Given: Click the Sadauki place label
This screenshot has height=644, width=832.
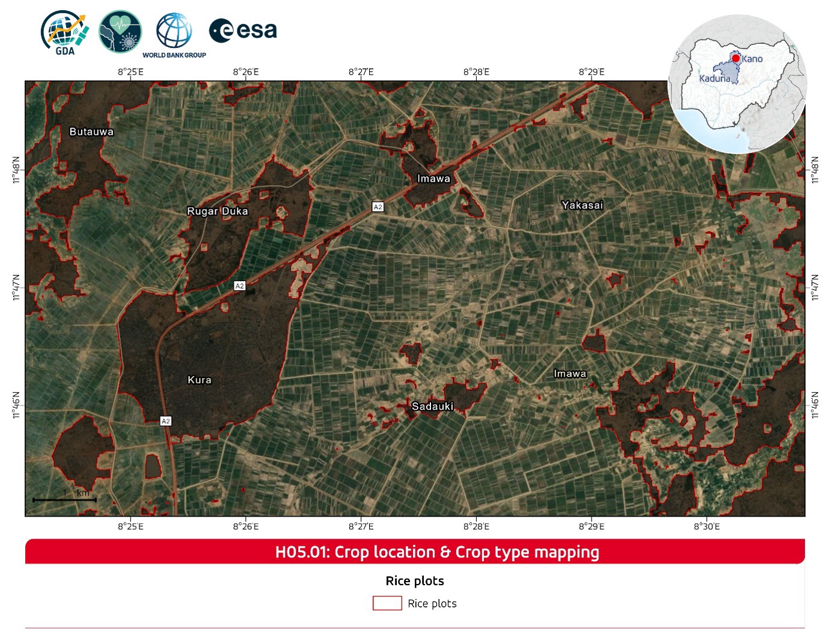Looking at the screenshot, I should click(x=432, y=406).
